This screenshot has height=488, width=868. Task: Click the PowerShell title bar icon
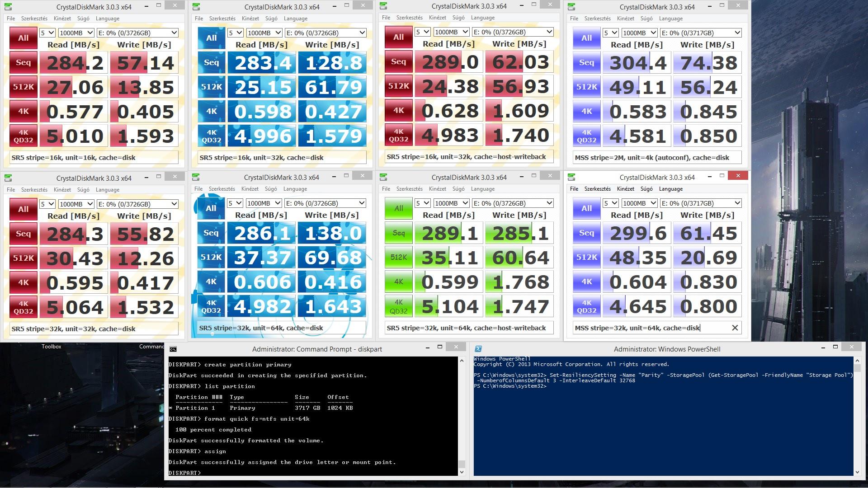click(478, 349)
